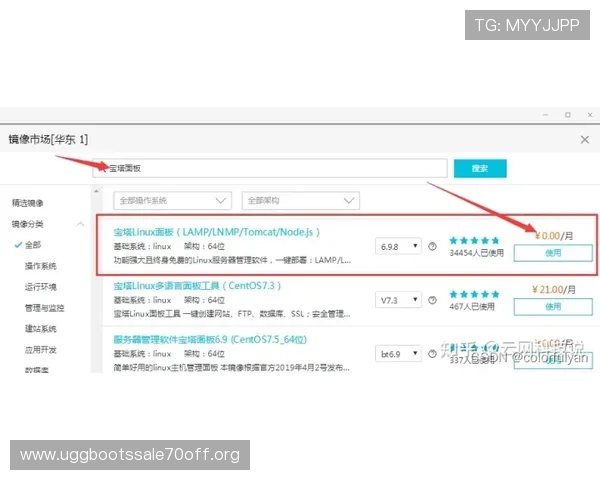Image resolution: width=600 pixels, height=480 pixels.
Task: Maximize the outer window
Action: click(x=567, y=115)
